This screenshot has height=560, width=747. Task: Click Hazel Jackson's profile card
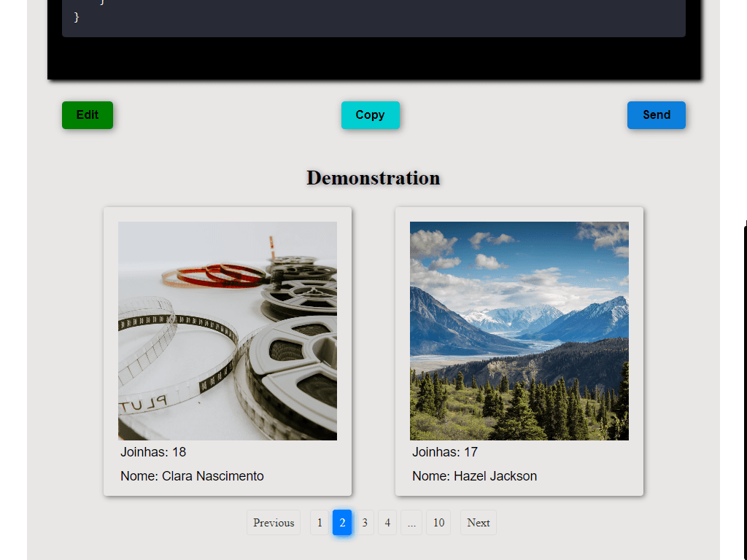[x=519, y=350]
